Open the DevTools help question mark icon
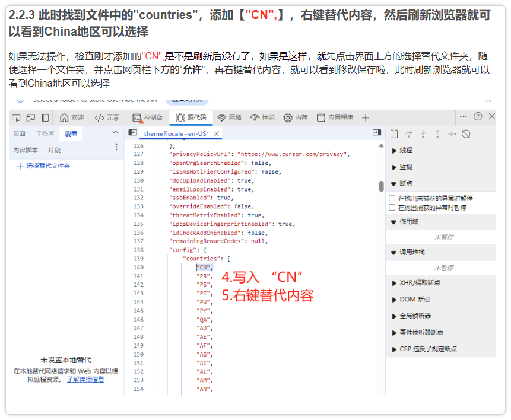511x420 pixels. (478, 117)
